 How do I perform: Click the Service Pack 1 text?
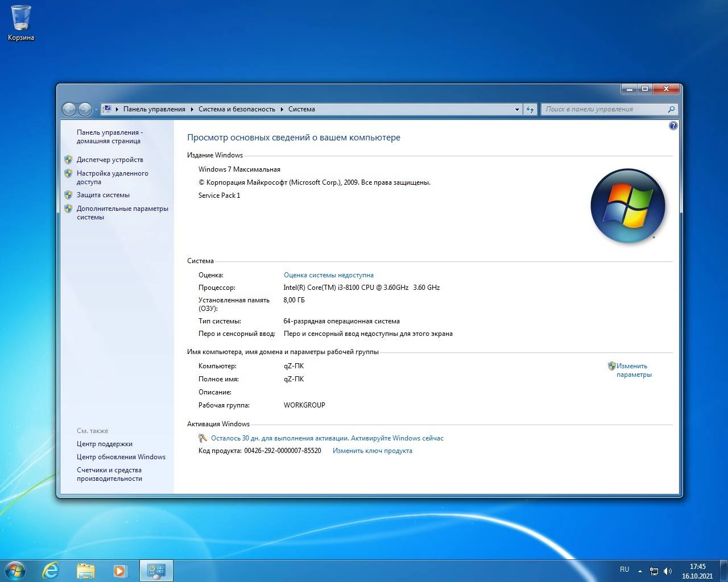[x=220, y=196]
